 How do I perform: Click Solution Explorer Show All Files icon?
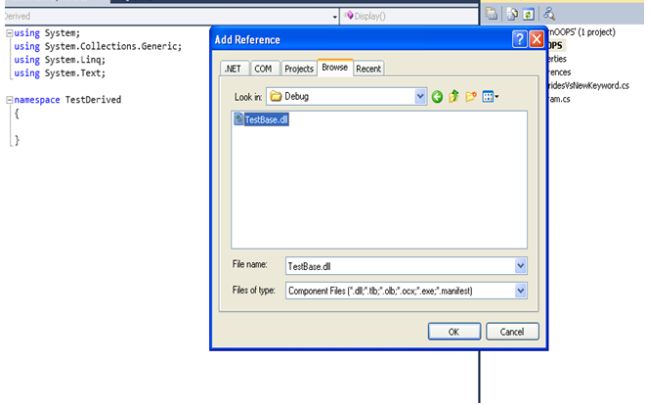coord(512,14)
